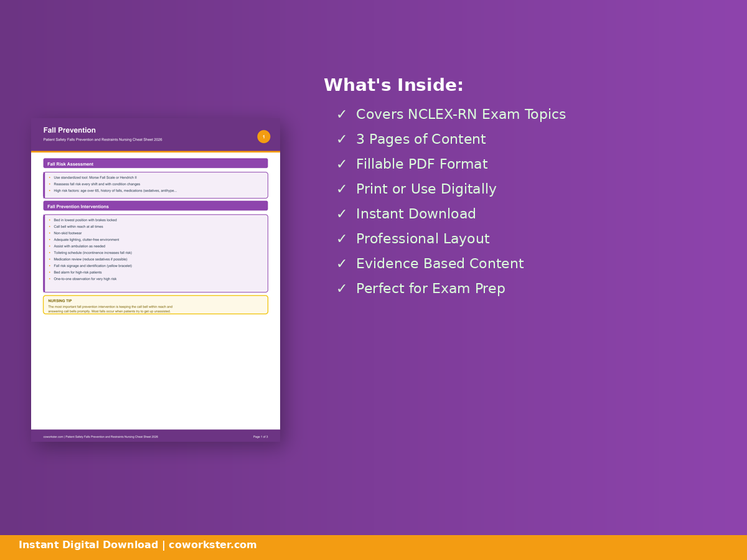Click the checkmark before Professional Layout
747x560 pixels.
coord(341,240)
